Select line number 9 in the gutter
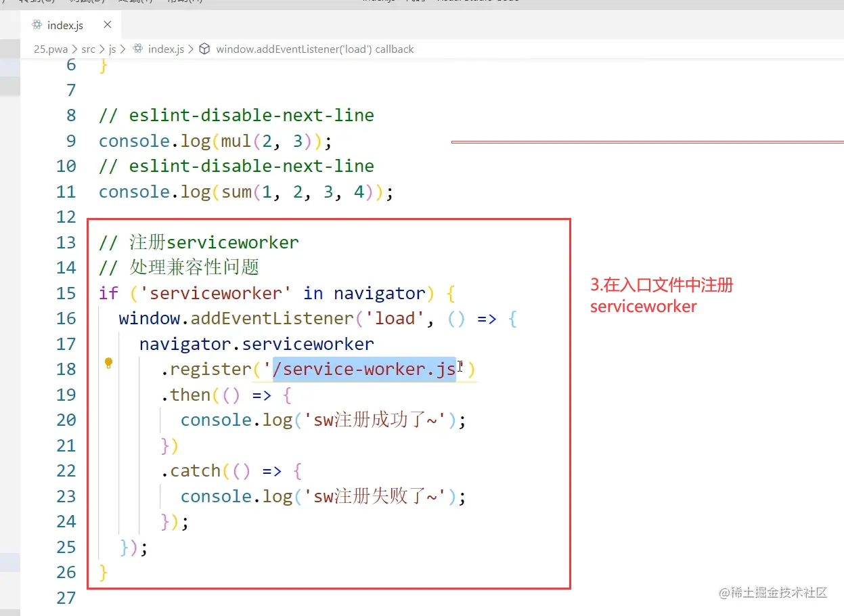 (71, 141)
